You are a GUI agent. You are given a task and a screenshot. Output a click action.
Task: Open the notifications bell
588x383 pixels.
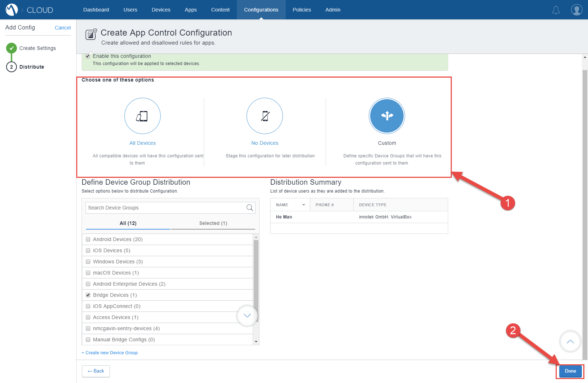556,10
